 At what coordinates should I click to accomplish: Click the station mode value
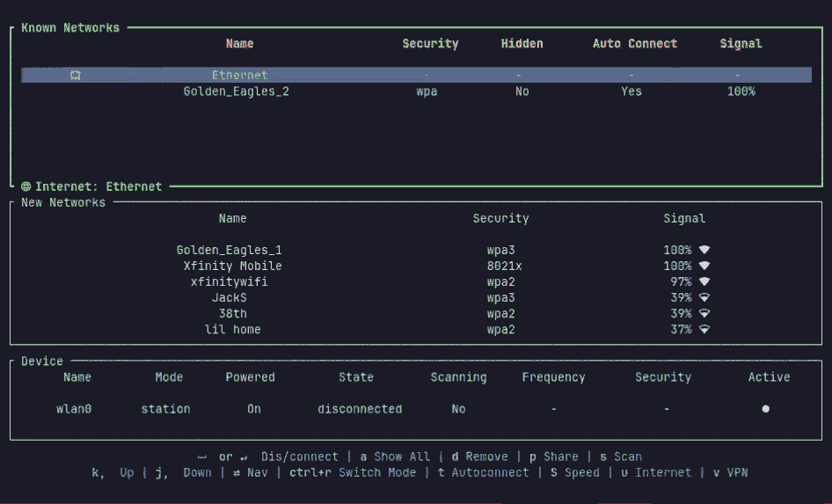click(165, 409)
